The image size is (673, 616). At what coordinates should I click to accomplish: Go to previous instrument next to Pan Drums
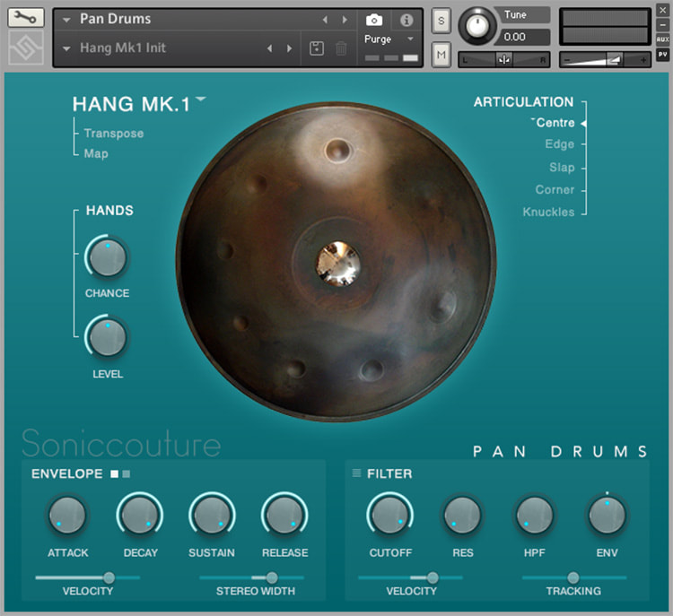[325, 20]
